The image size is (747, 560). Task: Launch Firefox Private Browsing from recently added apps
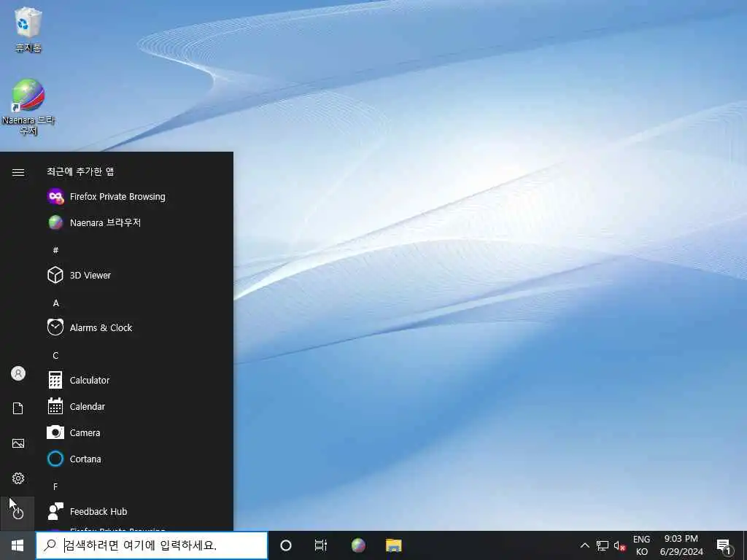[139, 197]
